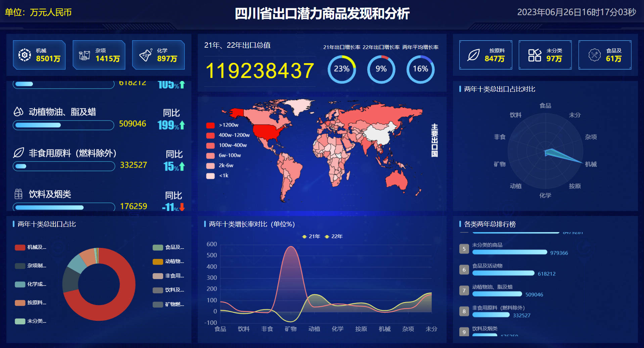Toggle 按原料... legend item in donut chart
Image resolution: width=644 pixels, height=348 pixels.
(x=31, y=303)
